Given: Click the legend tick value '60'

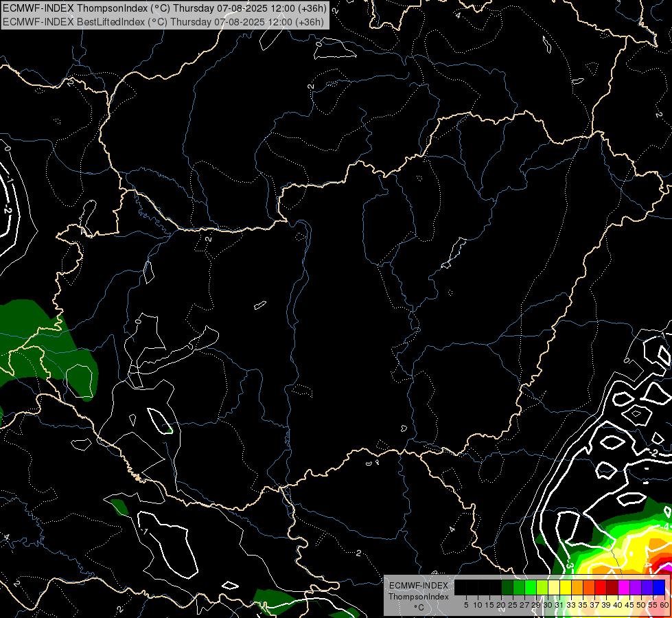Looking at the screenshot, I should [x=664, y=605].
